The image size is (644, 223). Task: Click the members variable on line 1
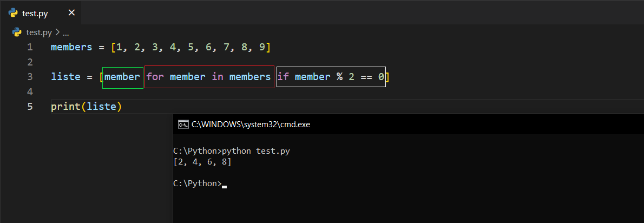click(x=71, y=47)
